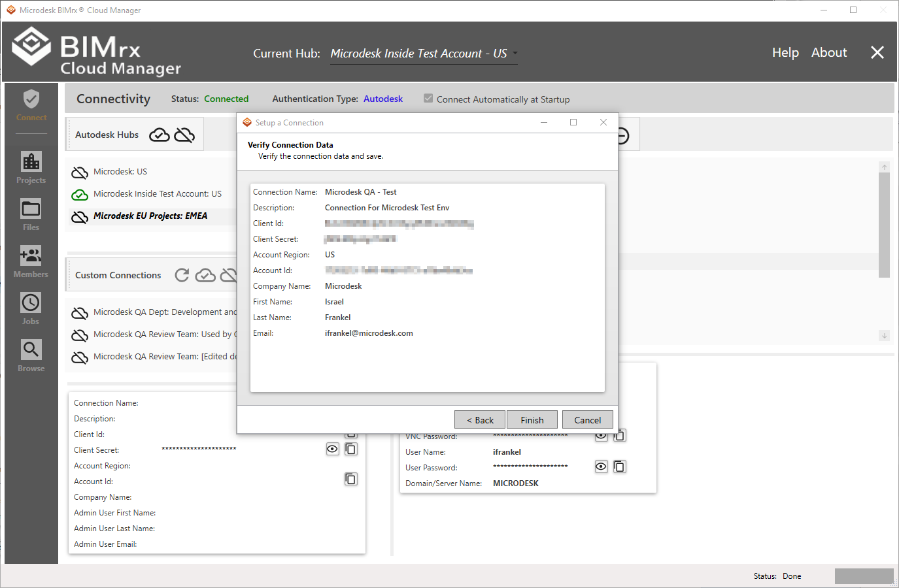Click the cloud icon beside Microdesk: US

(80, 172)
